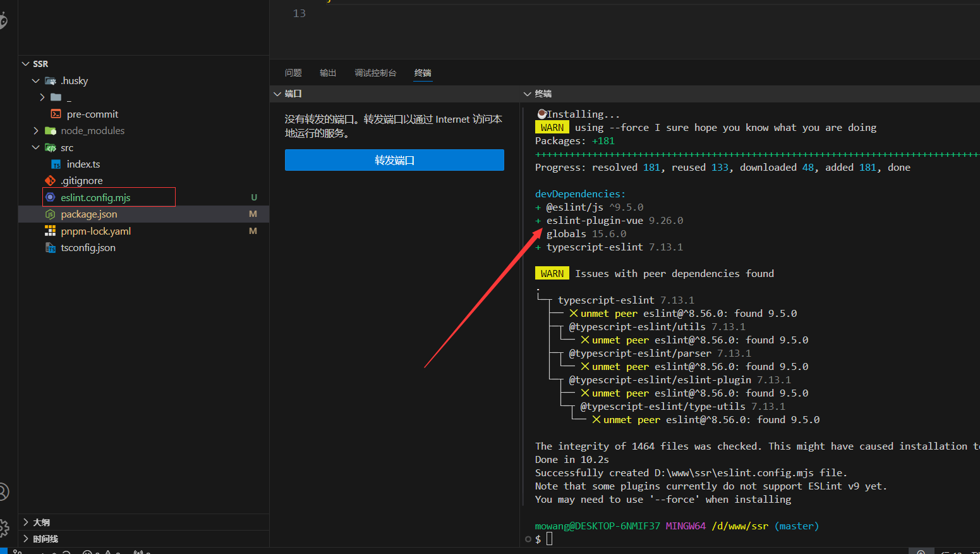Click the eslint.config.mjs ESLint file icon
Viewport: 980px width, 554px height.
51,197
